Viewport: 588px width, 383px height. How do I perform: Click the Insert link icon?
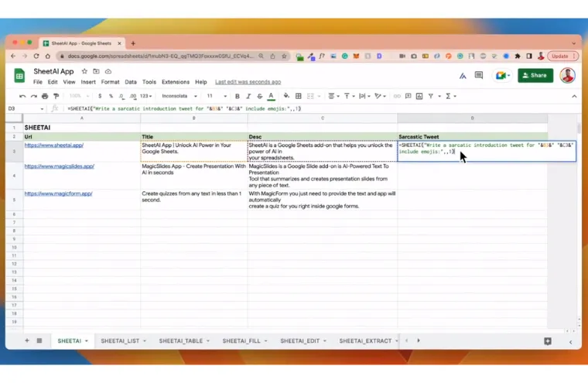click(397, 96)
